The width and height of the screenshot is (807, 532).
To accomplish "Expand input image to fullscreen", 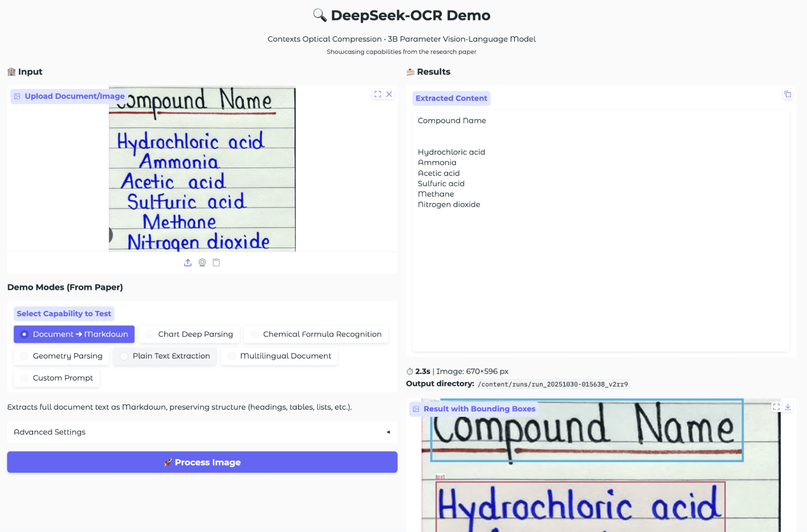I will coord(377,94).
